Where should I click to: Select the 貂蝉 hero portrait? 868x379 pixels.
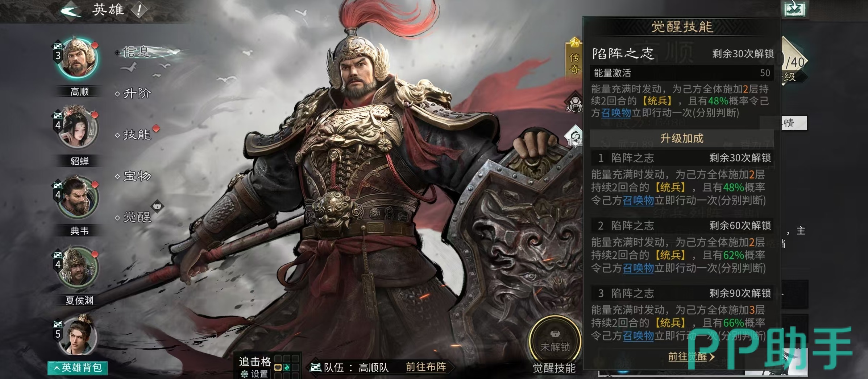tap(78, 128)
